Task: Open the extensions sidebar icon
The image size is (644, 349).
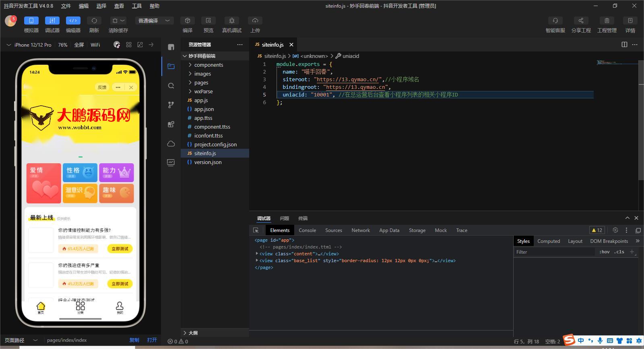Action: coord(171,124)
